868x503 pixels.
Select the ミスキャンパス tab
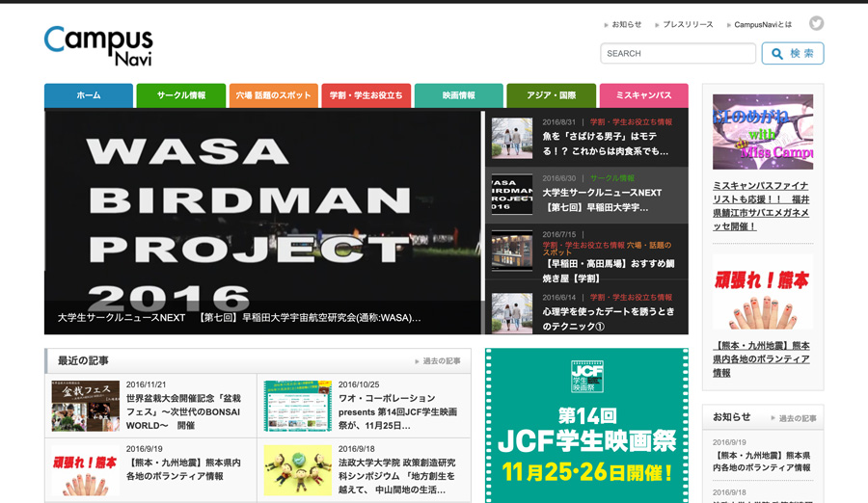click(x=643, y=95)
